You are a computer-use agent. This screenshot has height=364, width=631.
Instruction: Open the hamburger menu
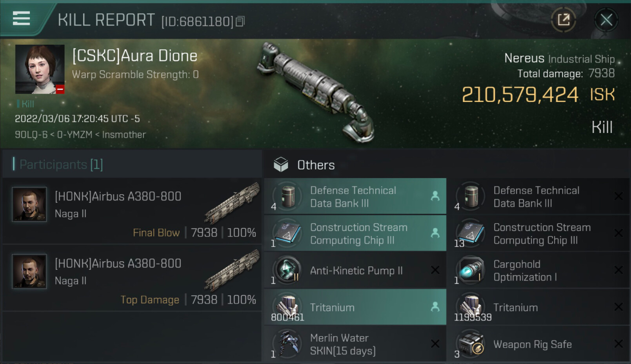21,18
